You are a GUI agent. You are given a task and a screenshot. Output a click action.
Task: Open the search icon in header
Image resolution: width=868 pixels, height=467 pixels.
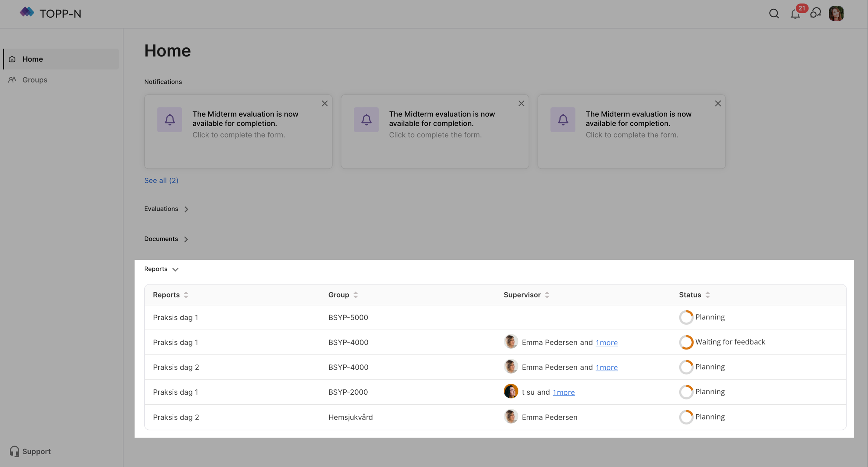coord(774,14)
